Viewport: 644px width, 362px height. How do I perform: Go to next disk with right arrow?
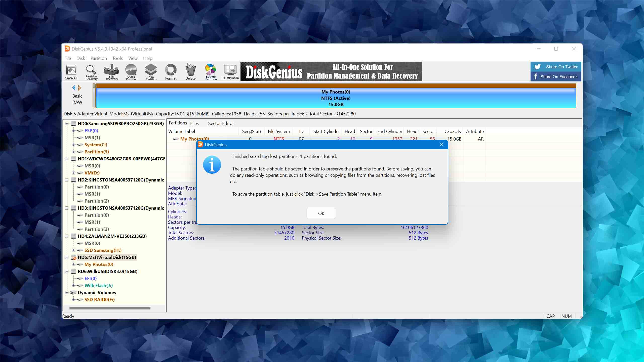(x=80, y=88)
